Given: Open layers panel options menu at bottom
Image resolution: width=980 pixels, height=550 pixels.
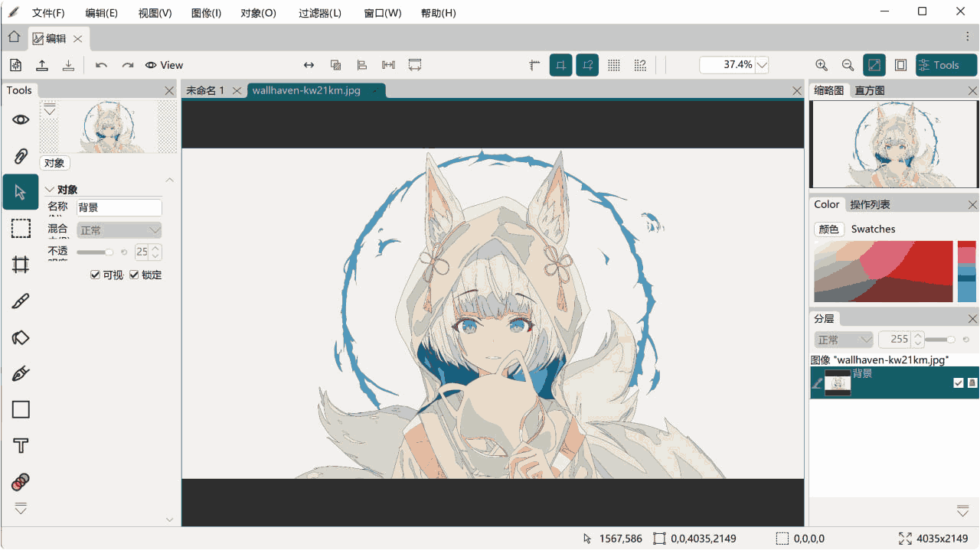Looking at the screenshot, I should (963, 511).
